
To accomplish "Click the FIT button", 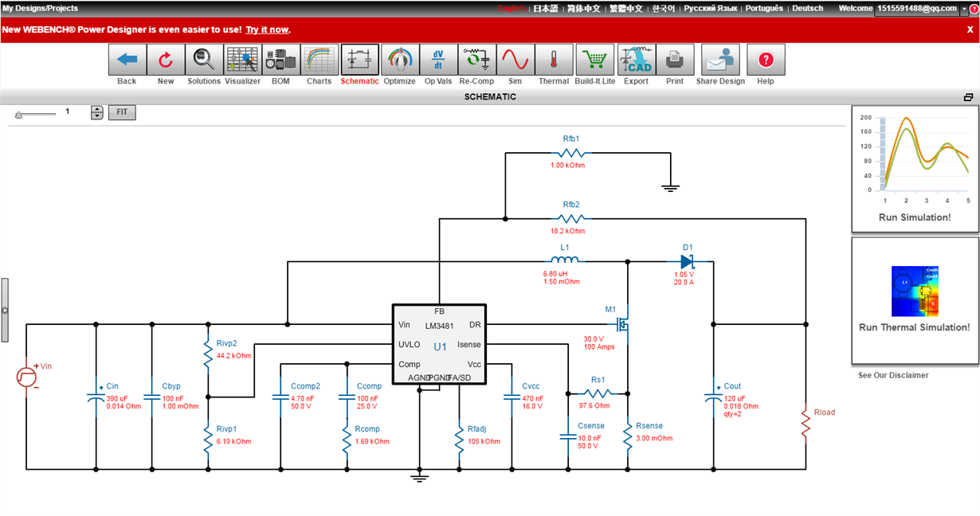I will [x=122, y=112].
